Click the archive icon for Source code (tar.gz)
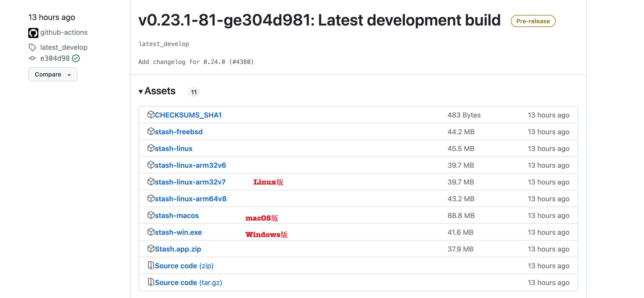644x298 pixels. click(151, 282)
